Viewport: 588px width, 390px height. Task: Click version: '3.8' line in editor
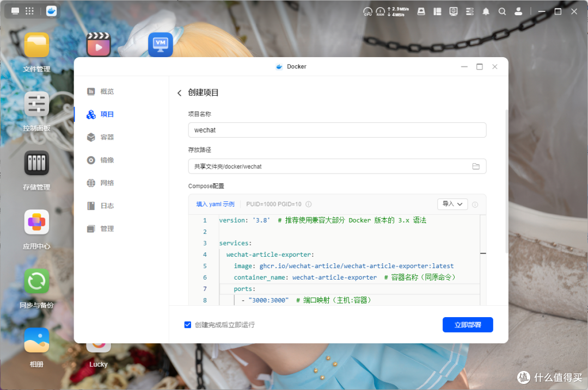point(322,220)
